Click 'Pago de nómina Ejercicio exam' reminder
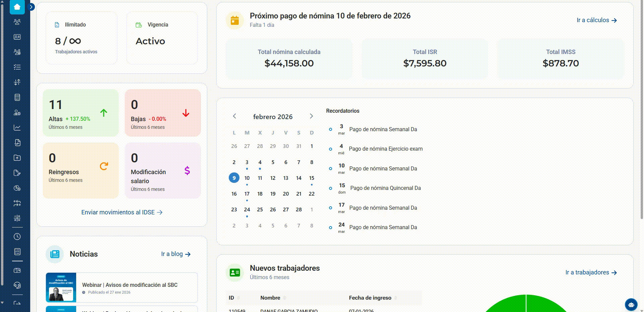This screenshot has height=312, width=644. click(386, 149)
